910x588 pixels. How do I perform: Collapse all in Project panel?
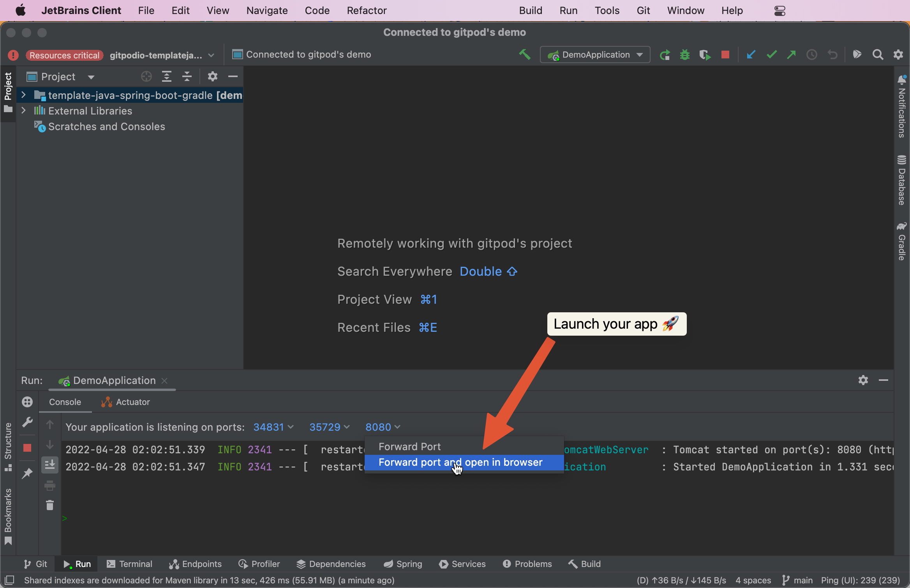pos(187,77)
